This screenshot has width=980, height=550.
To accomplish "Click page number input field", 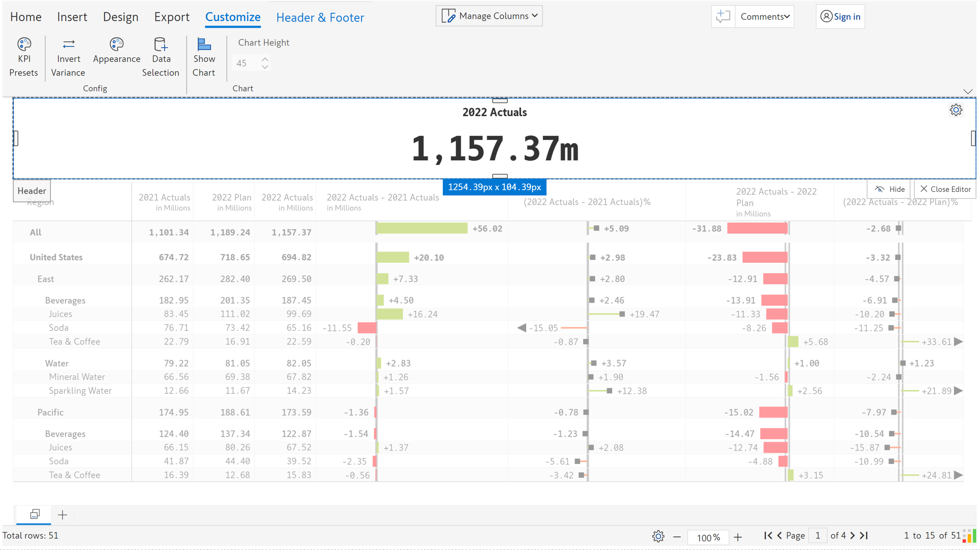I will coord(818,536).
